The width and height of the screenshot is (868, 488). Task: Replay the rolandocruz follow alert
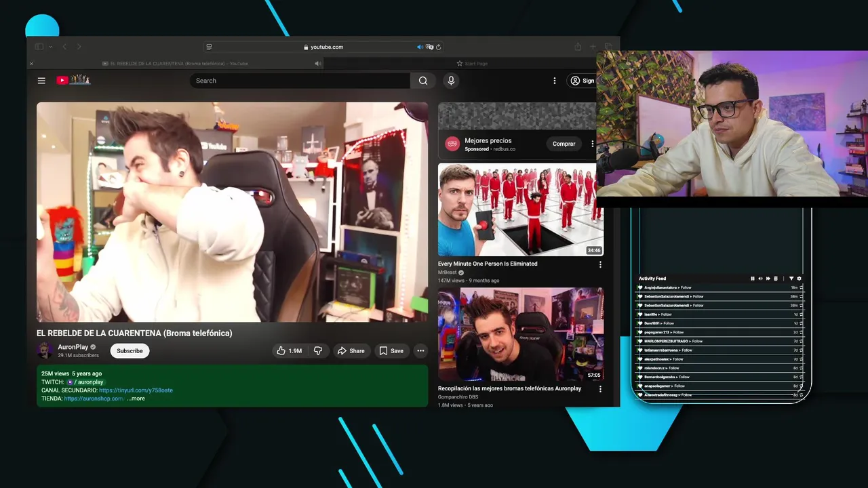click(801, 368)
